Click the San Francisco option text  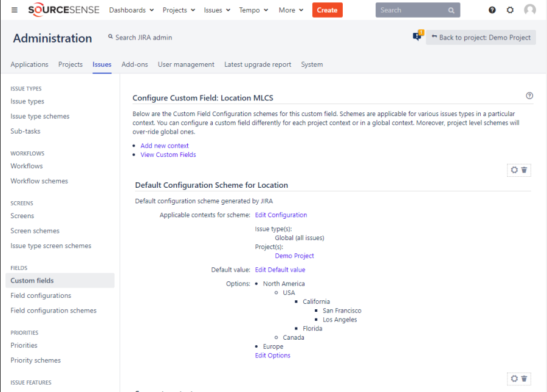(342, 311)
